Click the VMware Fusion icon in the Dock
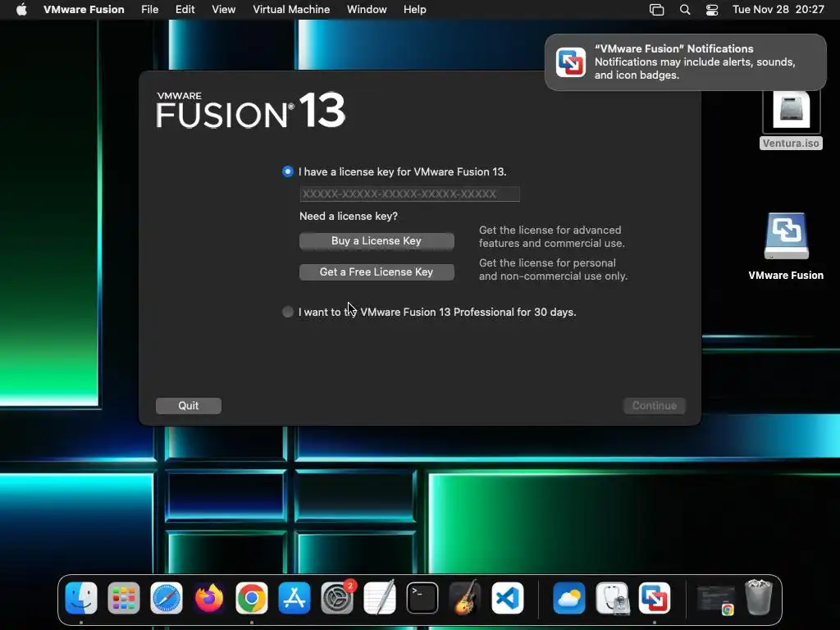This screenshot has width=840, height=630. pyautogui.click(x=654, y=598)
